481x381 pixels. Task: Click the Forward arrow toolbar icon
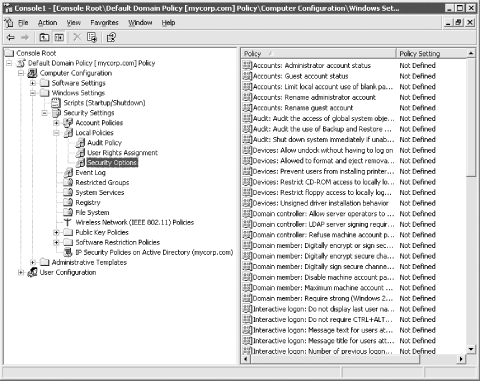pyautogui.click(x=25, y=37)
